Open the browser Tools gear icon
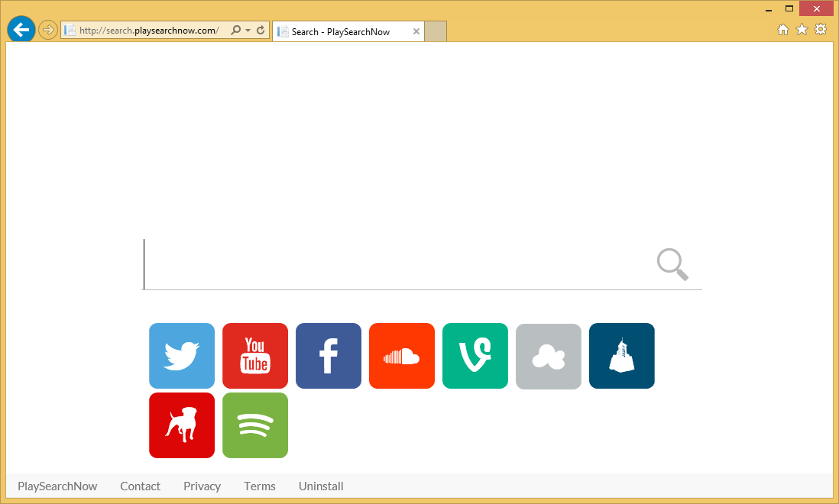Screen dimensions: 839x504 click(821, 29)
